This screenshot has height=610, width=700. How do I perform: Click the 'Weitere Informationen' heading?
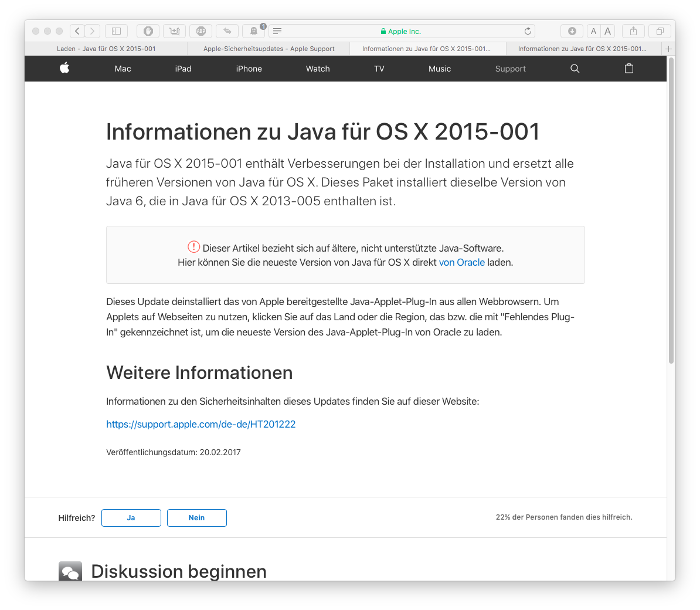[x=199, y=372]
